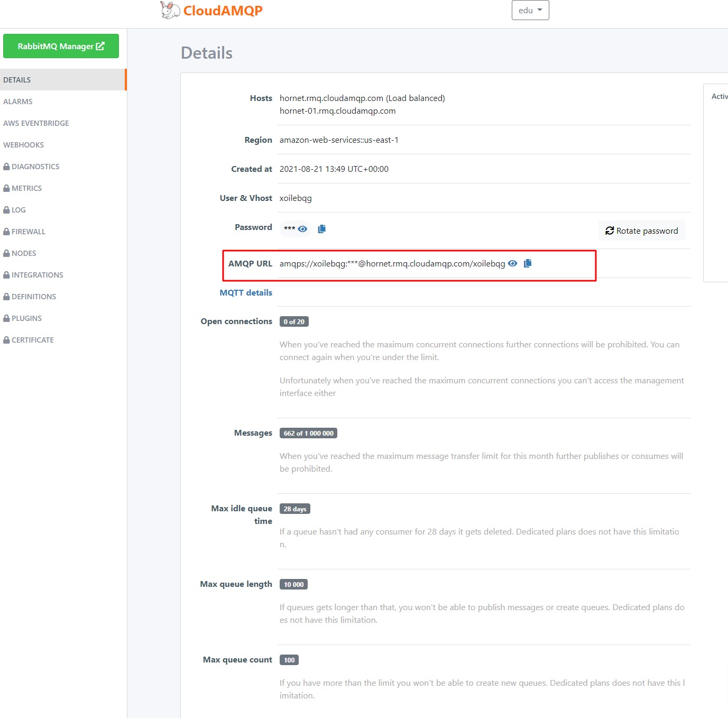728x718 pixels.
Task: Select Details in the sidebar
Action: pyautogui.click(x=17, y=80)
